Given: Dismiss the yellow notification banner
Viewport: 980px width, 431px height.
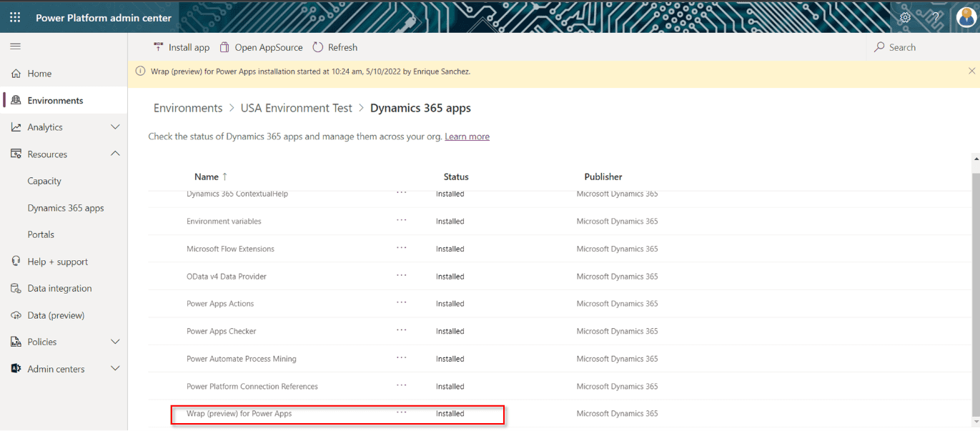Looking at the screenshot, I should pyautogui.click(x=971, y=71).
